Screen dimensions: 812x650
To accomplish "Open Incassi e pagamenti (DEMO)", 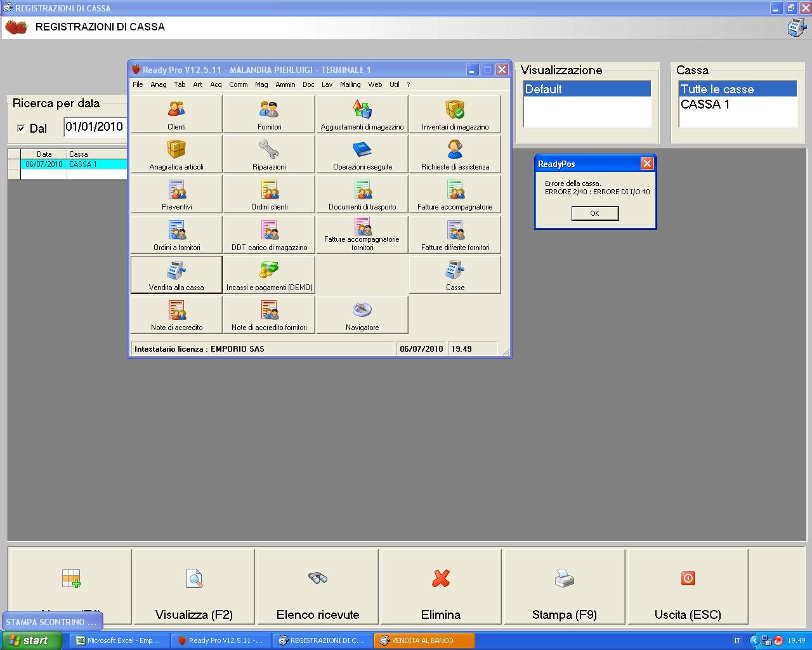I will tap(269, 274).
